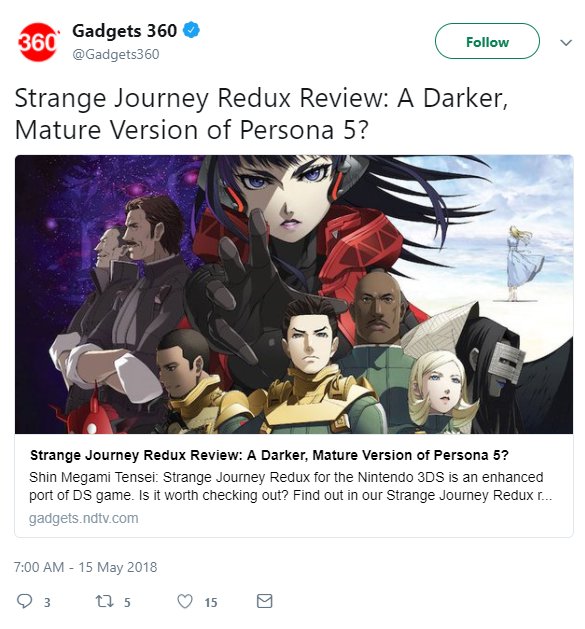Open the 7:00 AM - 15 May 2018 timestamp
The width and height of the screenshot is (585, 629).
click(x=85, y=567)
